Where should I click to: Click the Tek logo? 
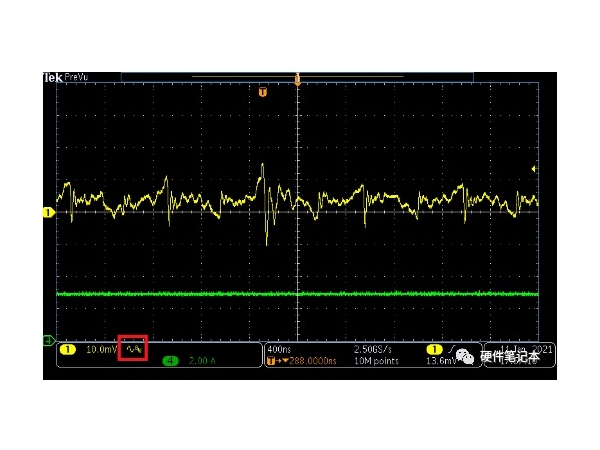(x=53, y=78)
